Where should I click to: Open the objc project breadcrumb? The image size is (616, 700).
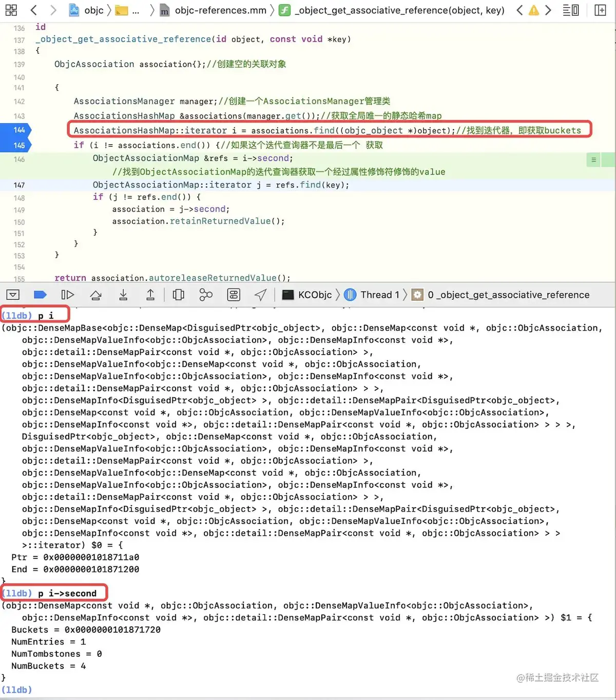(x=87, y=10)
